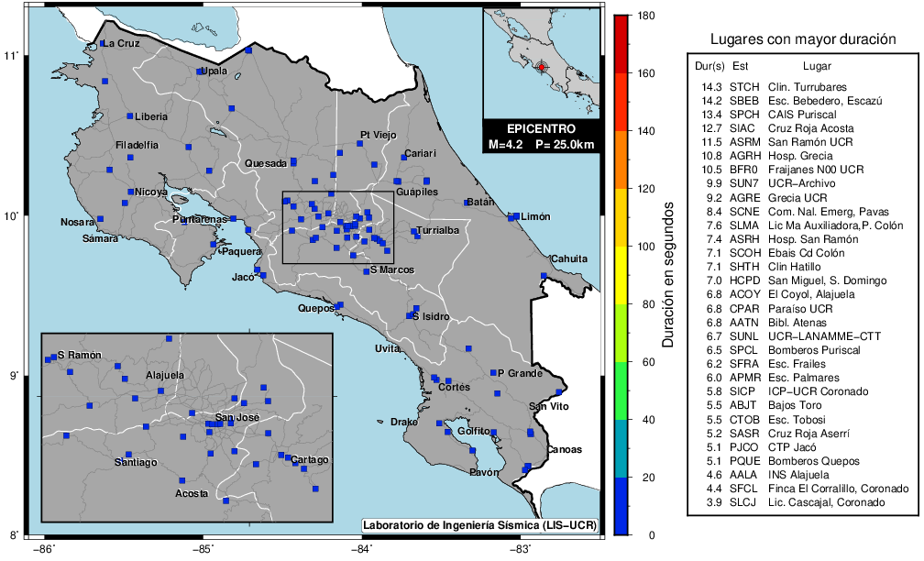Click the 'Lugares con mayor duración' heading
Screen dimensions: 924x561
pos(803,38)
